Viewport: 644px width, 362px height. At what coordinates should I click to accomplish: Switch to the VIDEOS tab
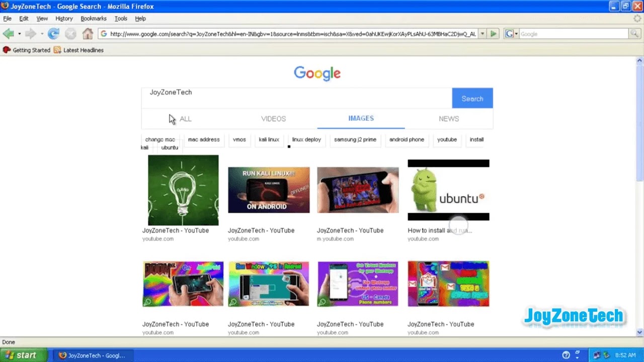[x=273, y=119]
